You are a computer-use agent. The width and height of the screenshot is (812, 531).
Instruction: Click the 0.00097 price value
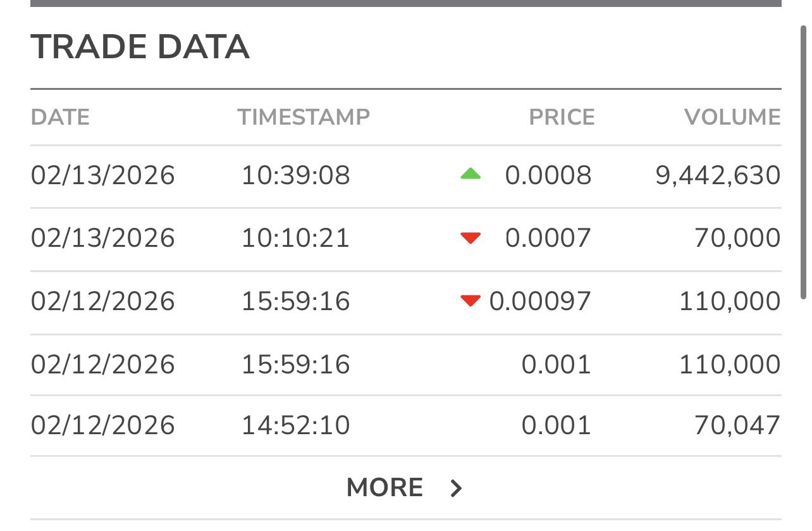pyautogui.click(x=540, y=301)
